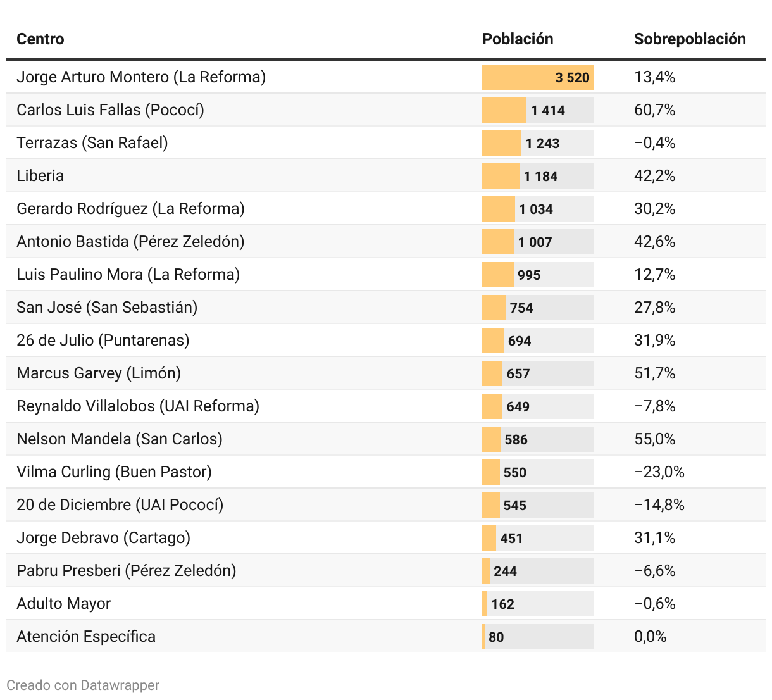Viewport: 772px width, 700px height.
Task: Select Antonio Bastida (Pérez Zeledón) cell
Action: click(130, 242)
